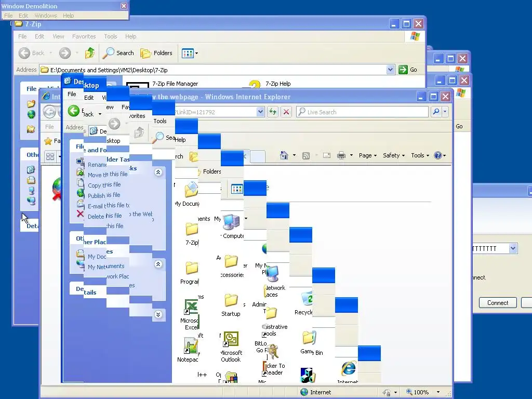532x399 pixels.
Task: Click the Delete this file link
Action: [x=105, y=216]
